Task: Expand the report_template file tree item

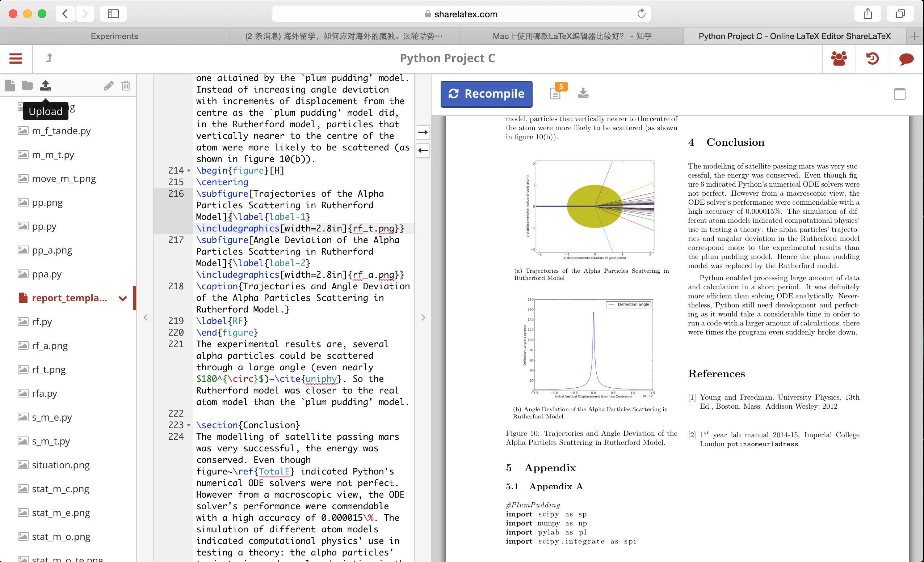Action: point(123,298)
